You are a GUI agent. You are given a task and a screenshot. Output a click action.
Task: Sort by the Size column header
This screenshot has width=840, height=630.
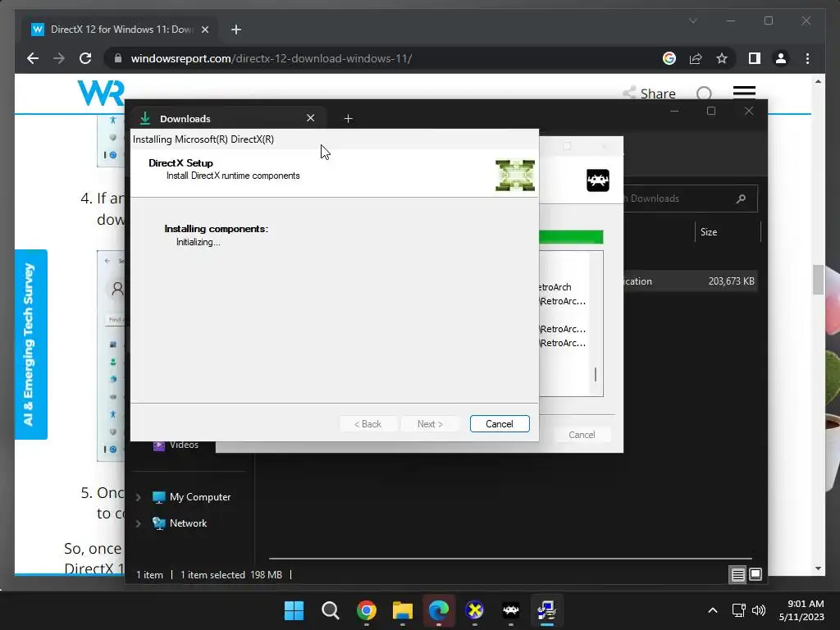click(709, 232)
